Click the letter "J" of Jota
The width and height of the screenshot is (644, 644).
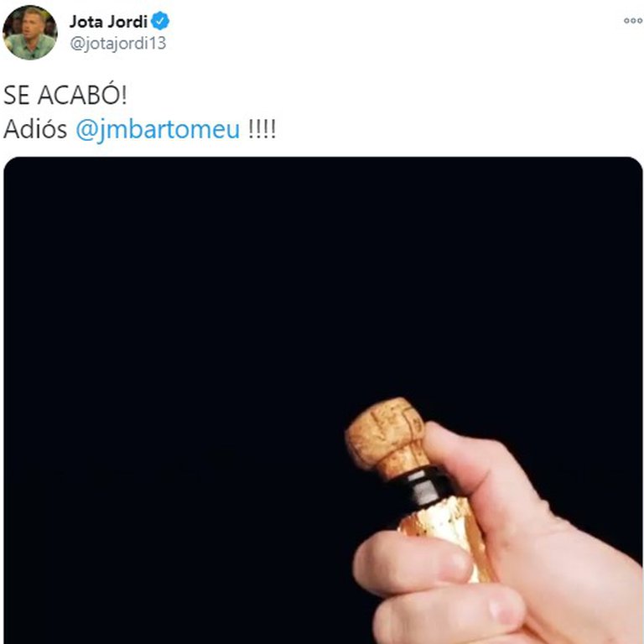pos(75,22)
